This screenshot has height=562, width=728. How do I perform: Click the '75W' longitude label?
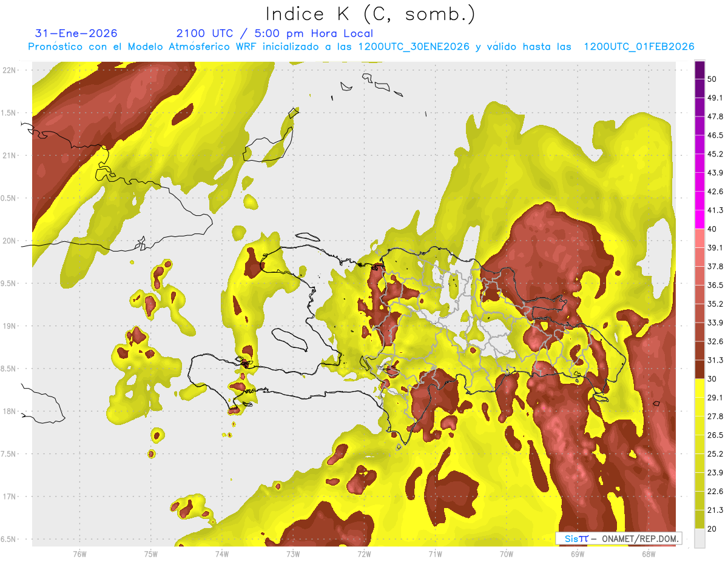pyautogui.click(x=151, y=553)
